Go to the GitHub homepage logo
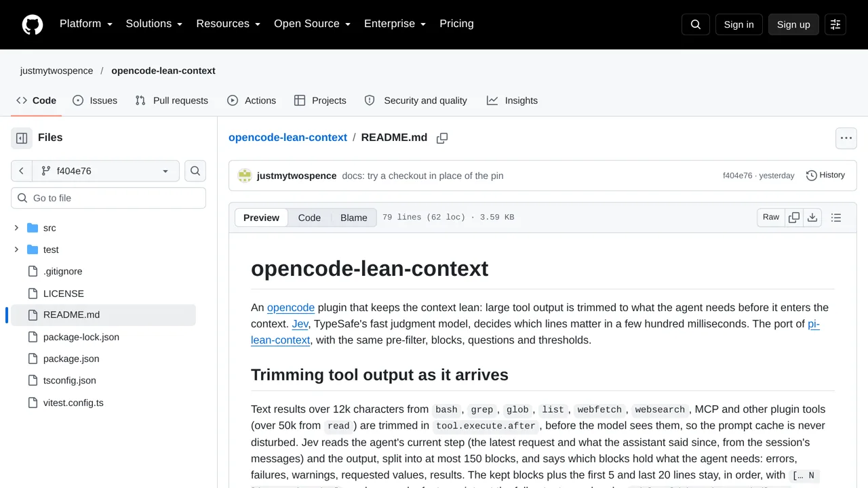 pyautogui.click(x=33, y=24)
